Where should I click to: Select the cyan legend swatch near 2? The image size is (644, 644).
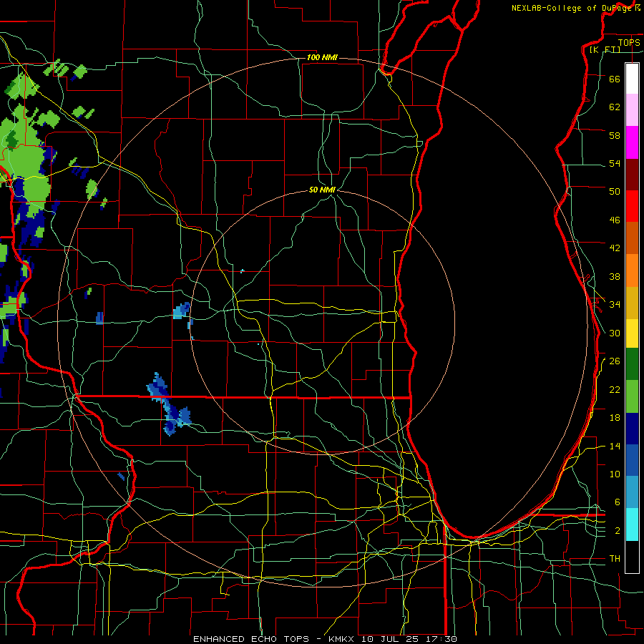click(632, 525)
